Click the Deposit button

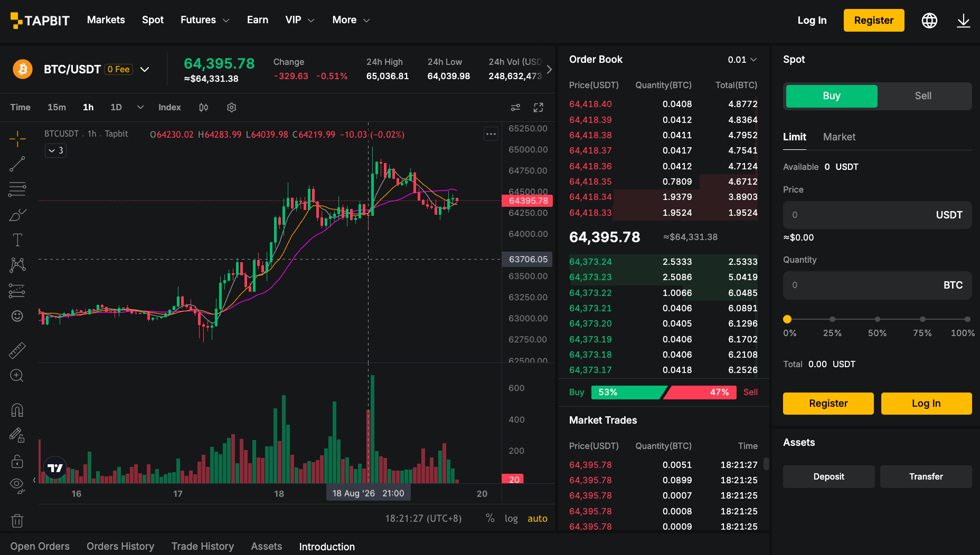click(829, 476)
